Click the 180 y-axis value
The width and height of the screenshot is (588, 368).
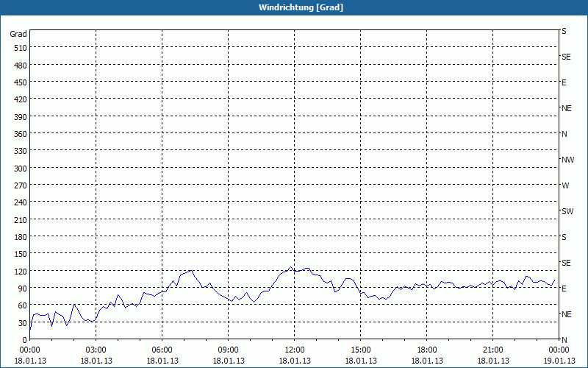pyautogui.click(x=21, y=237)
